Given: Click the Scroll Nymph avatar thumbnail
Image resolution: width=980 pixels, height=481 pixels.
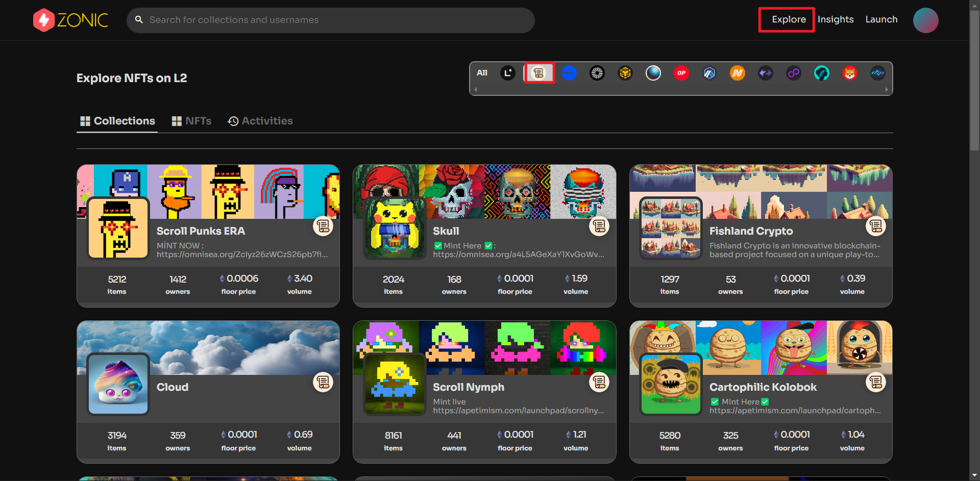Looking at the screenshot, I should [x=395, y=384].
